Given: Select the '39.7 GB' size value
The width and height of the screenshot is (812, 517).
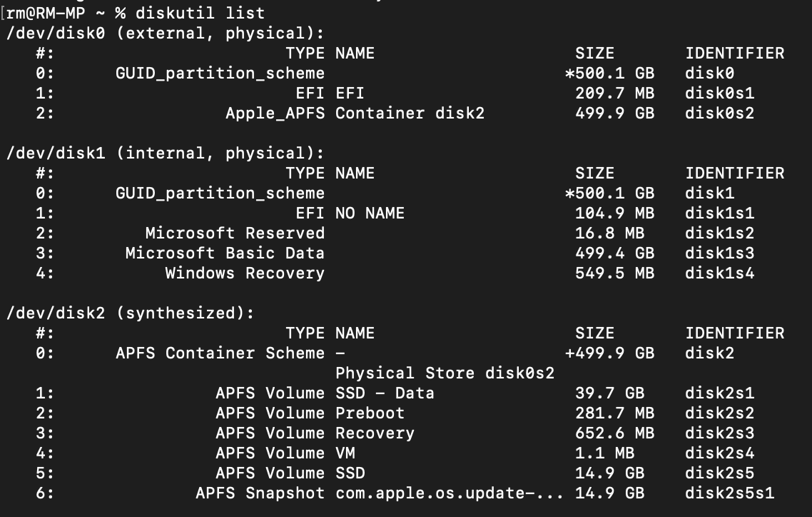Looking at the screenshot, I should click(609, 393).
